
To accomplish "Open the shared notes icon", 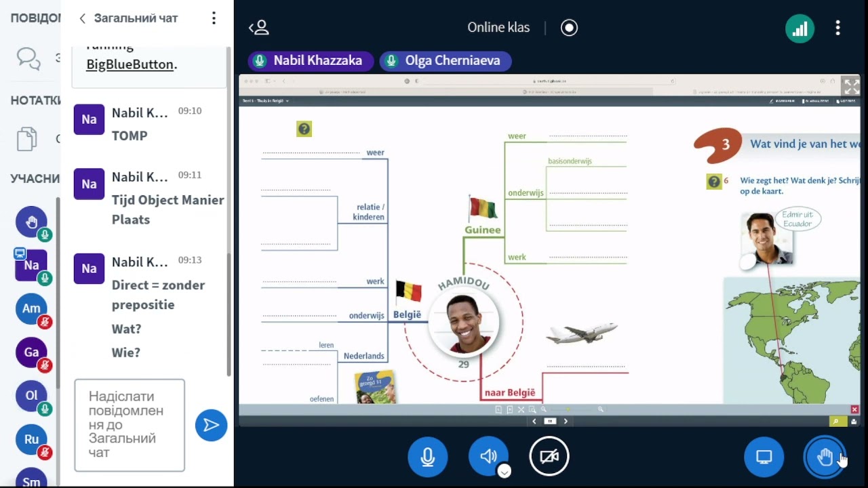I will point(27,139).
